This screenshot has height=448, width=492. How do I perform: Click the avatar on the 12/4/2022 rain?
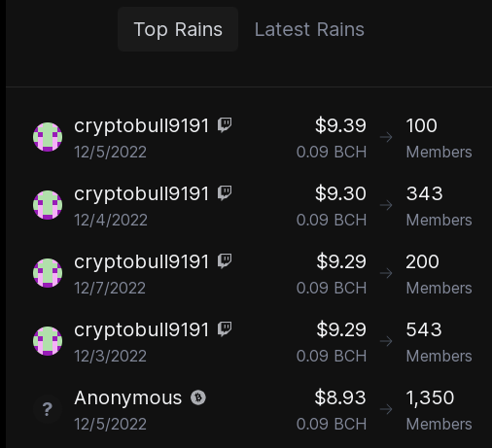48,205
